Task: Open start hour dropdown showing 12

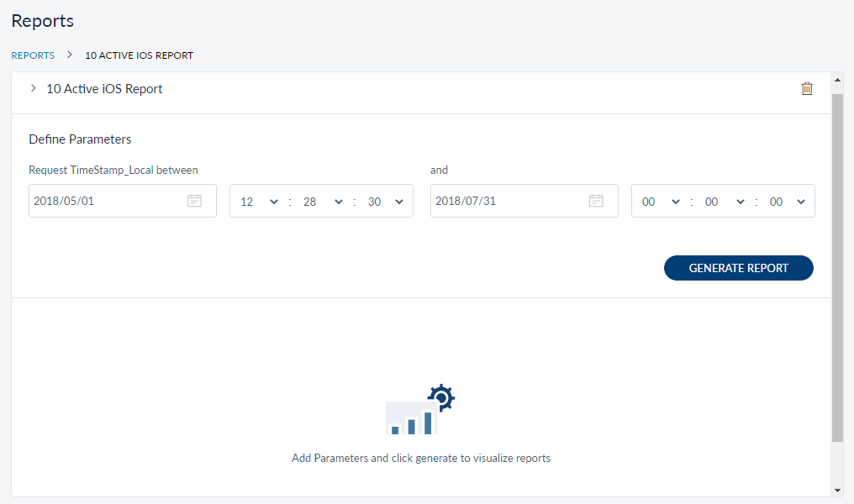Action: pyautogui.click(x=258, y=202)
